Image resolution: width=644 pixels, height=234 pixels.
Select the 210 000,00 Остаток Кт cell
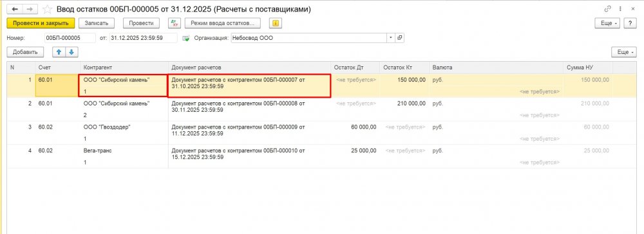(x=404, y=104)
